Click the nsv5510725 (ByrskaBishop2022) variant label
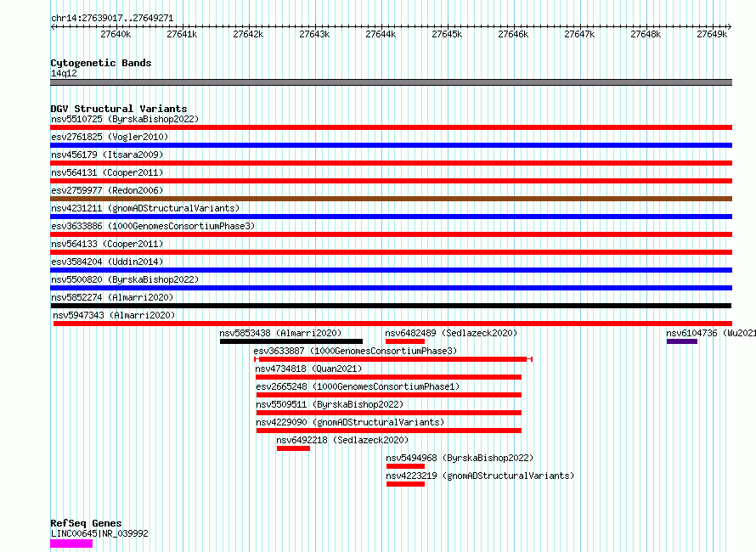This screenshot has height=552, width=756. coord(125,119)
